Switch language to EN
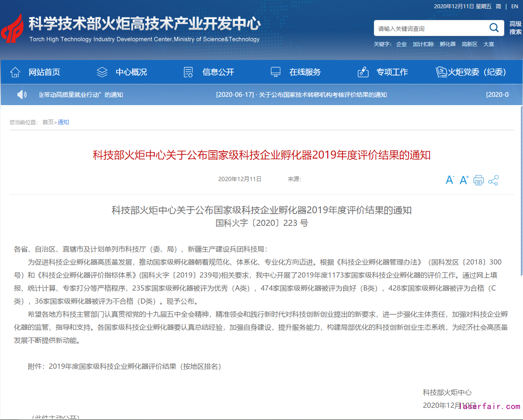Image resolution: width=523 pixels, height=420 pixels. point(515,6)
